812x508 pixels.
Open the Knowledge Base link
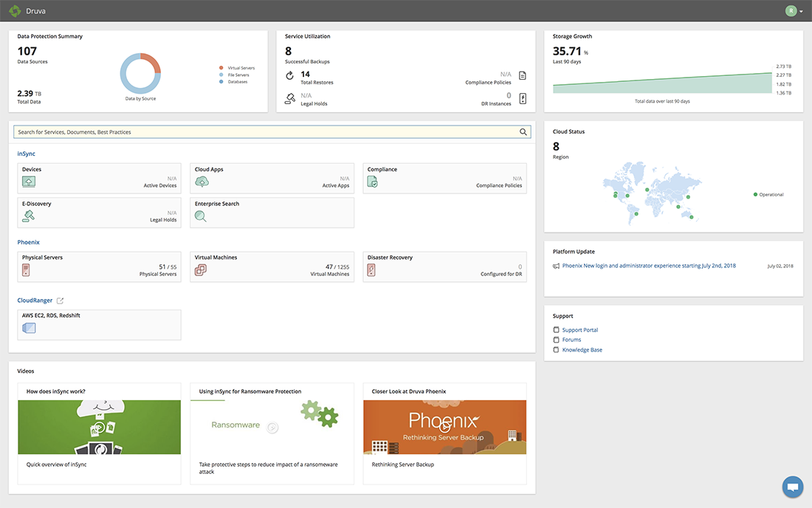[583, 349]
